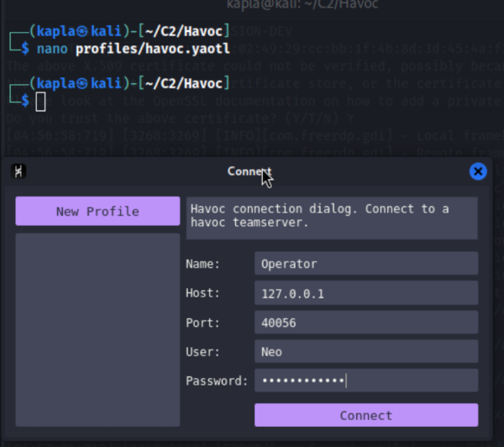Click the 'Password:' label
The width and height of the screenshot is (504, 447).
coord(217,381)
